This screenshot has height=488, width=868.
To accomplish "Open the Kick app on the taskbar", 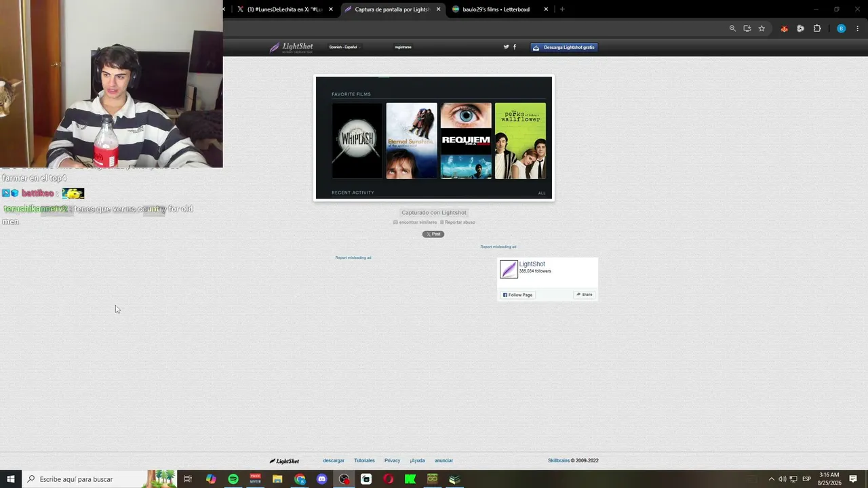I will click(x=410, y=479).
